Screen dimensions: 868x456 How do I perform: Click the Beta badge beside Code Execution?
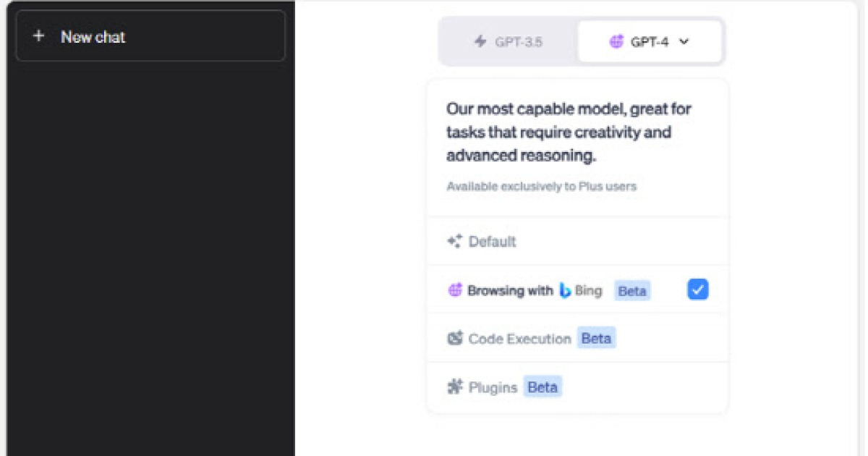(x=596, y=338)
